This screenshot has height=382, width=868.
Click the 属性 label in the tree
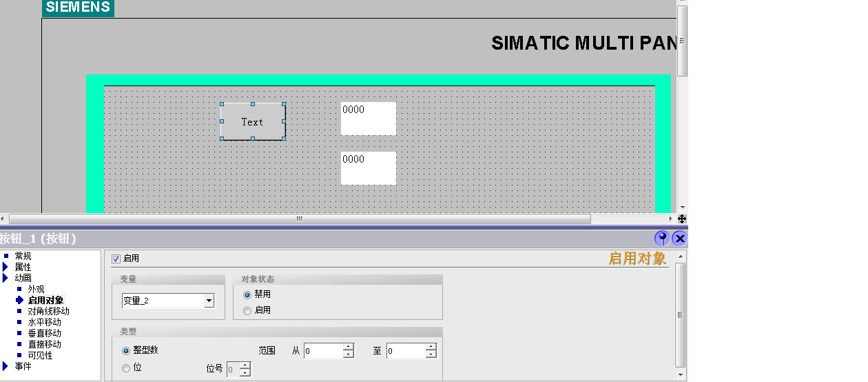pos(23,267)
